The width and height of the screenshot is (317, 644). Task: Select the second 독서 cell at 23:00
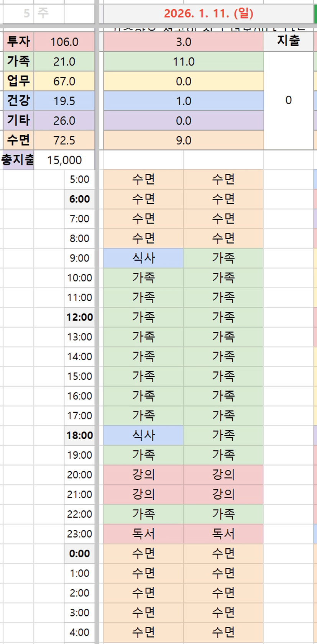(223, 534)
